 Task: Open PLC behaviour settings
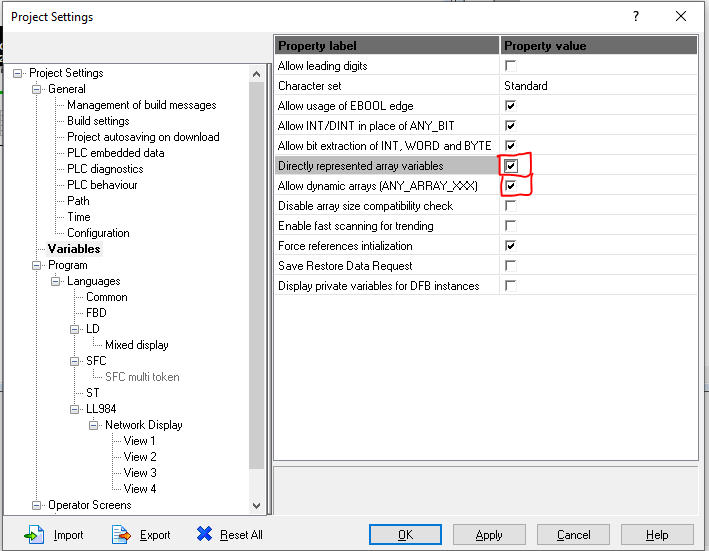(x=102, y=185)
